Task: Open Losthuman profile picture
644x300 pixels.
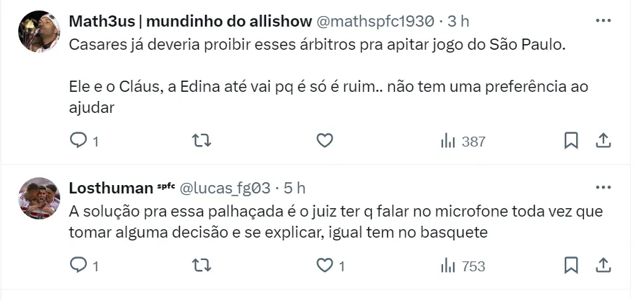Action: [38, 198]
